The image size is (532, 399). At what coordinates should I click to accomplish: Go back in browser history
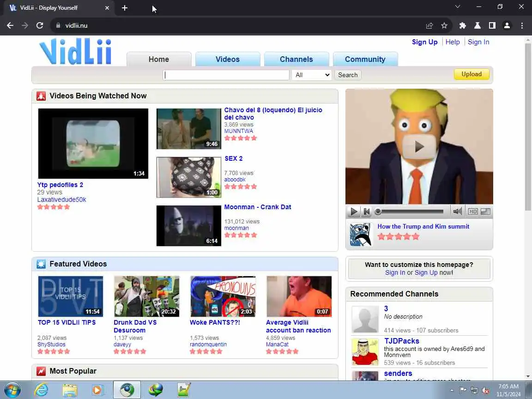tap(10, 25)
